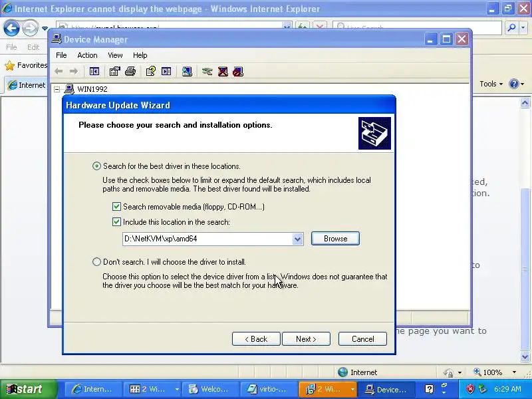Screen dimensions: 532x399
Task: Click the Print toolbar icon
Action: pyautogui.click(x=130, y=71)
